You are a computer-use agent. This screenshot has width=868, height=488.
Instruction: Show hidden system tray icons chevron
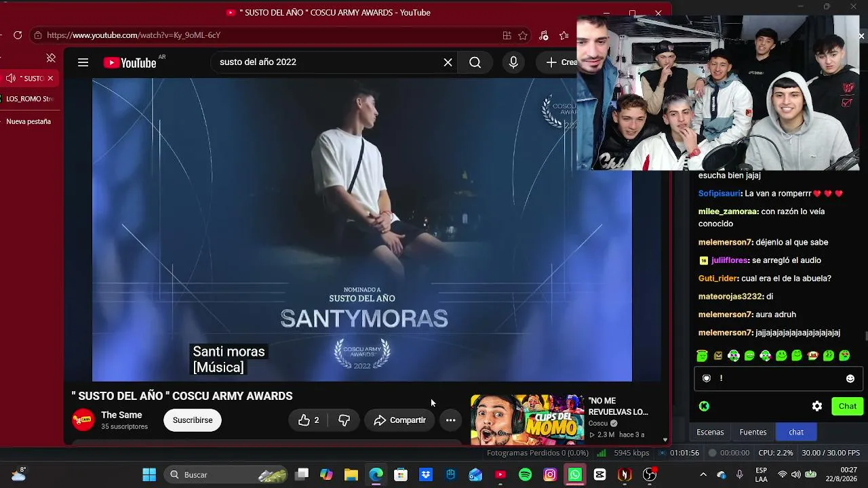[x=703, y=474]
